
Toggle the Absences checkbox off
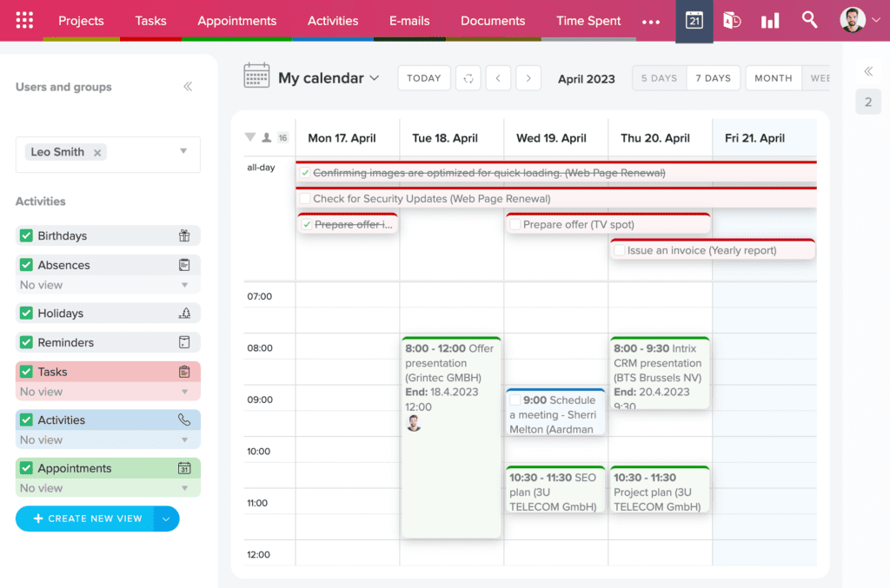pyautogui.click(x=24, y=265)
